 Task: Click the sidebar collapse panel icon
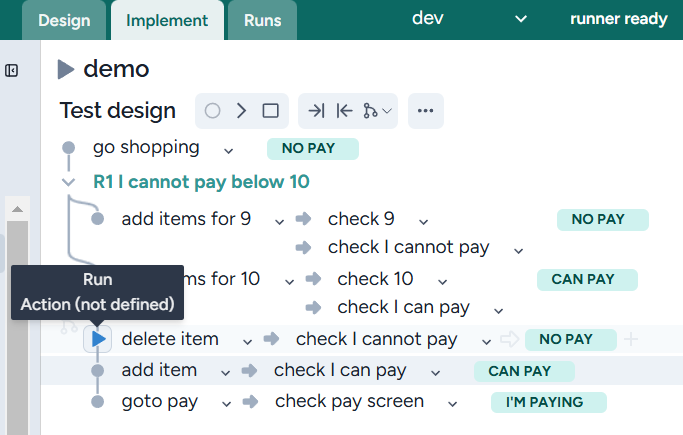coord(12,70)
